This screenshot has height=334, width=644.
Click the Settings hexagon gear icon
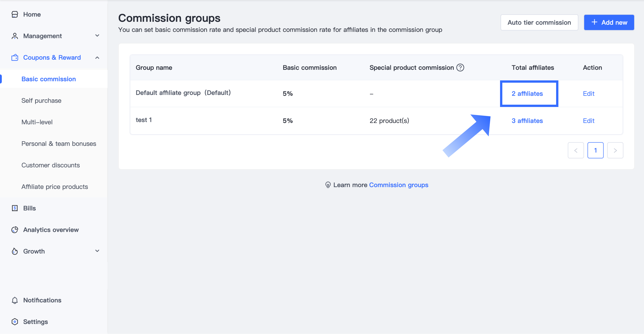coord(15,322)
